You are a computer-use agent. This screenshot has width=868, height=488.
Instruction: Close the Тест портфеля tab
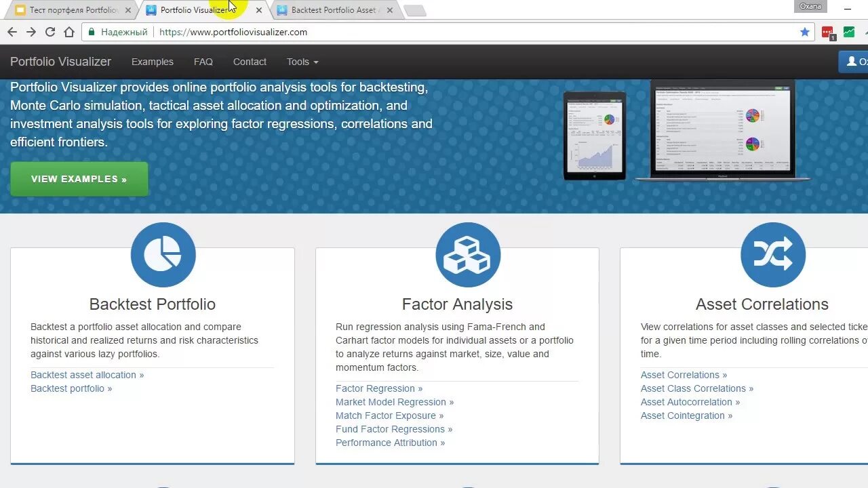pyautogui.click(x=127, y=10)
